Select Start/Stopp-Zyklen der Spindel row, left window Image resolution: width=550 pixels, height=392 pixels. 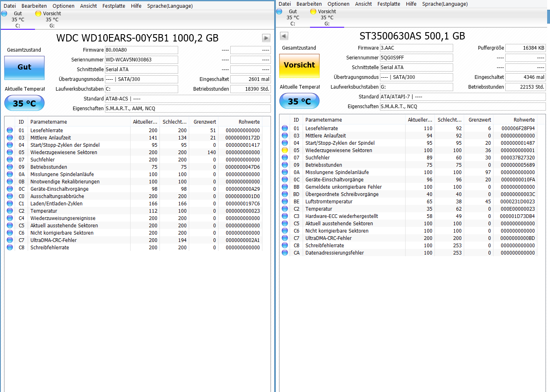click(x=133, y=145)
